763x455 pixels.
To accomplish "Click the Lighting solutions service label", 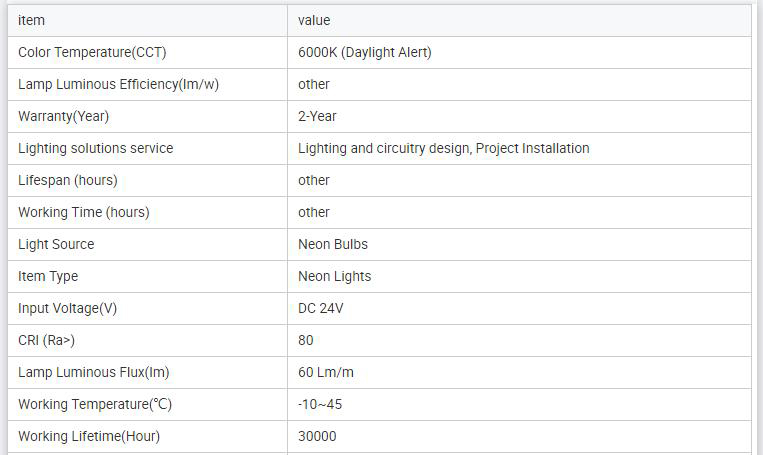I will tap(95, 148).
